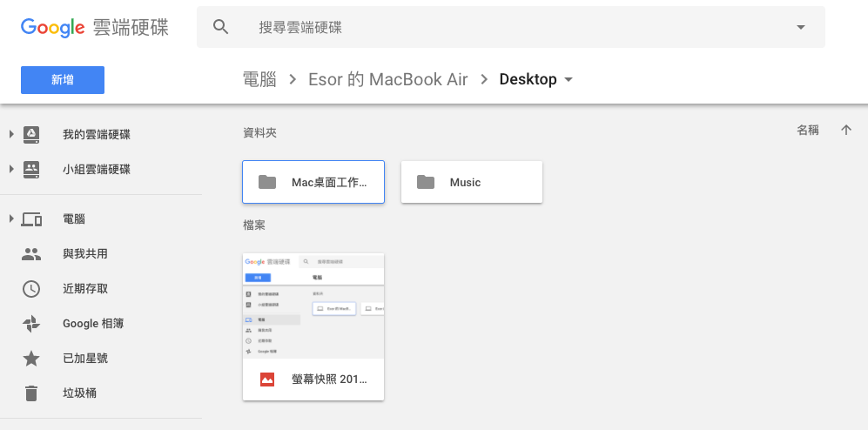Select 我的雲端硬碟 label in sidebar
Viewport: 868px width, 430px height.
point(97,134)
